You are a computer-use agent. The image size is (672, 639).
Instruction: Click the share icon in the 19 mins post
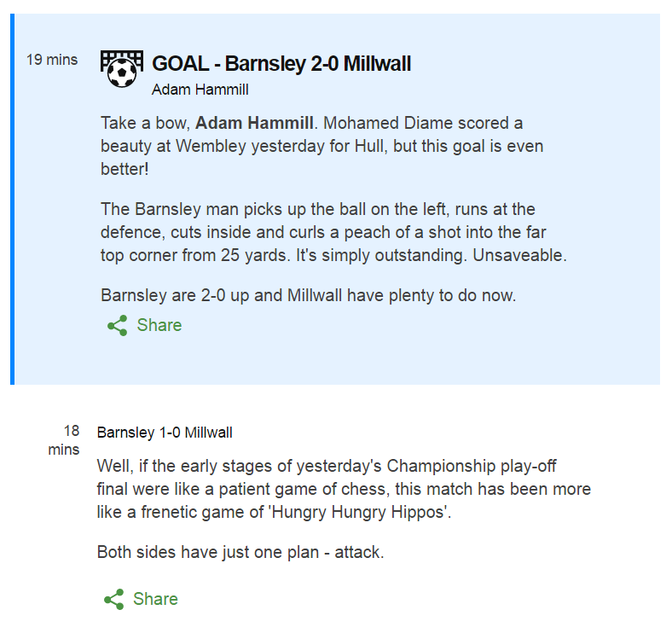click(118, 326)
